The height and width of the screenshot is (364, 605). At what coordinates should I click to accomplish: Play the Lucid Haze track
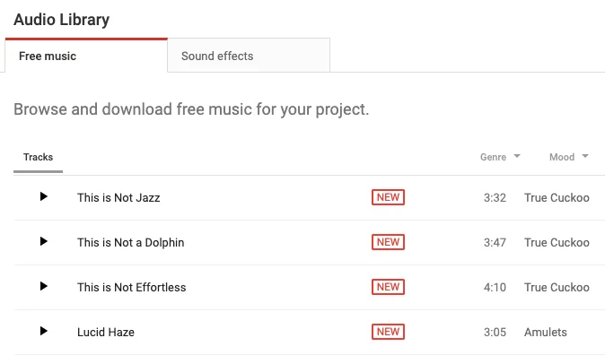click(43, 331)
